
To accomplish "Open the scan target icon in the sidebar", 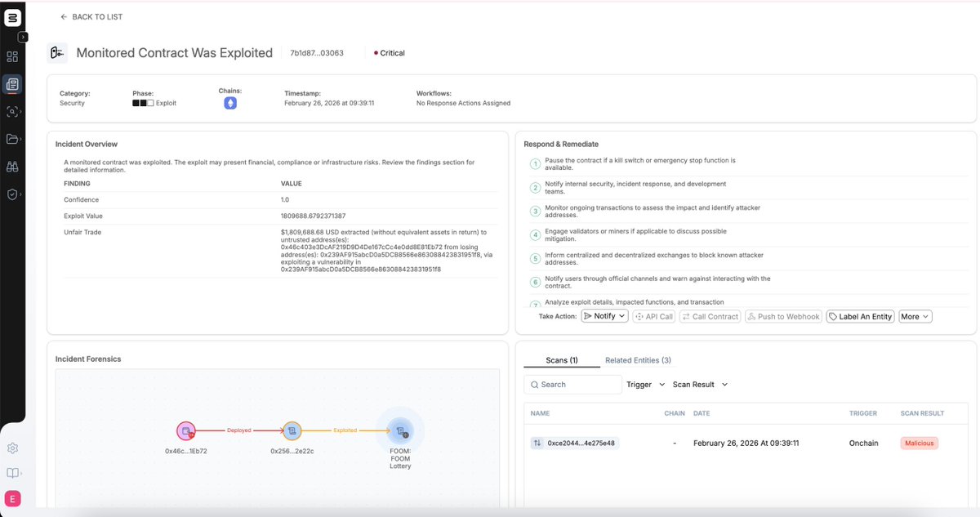I will coord(12,111).
